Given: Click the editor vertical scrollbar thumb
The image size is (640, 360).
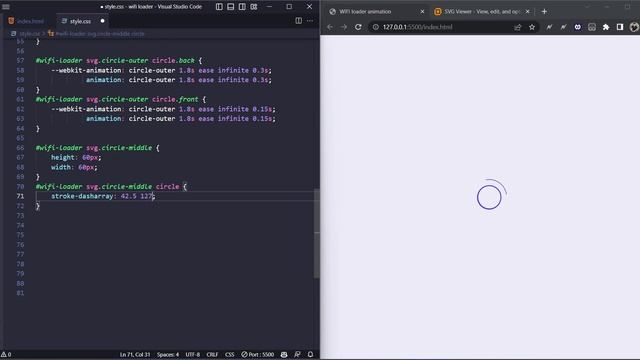Looking at the screenshot, I should pyautogui.click(x=317, y=233).
